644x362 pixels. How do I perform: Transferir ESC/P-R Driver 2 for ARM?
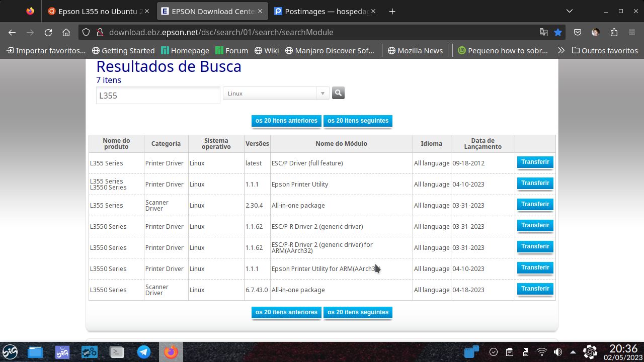(x=535, y=246)
